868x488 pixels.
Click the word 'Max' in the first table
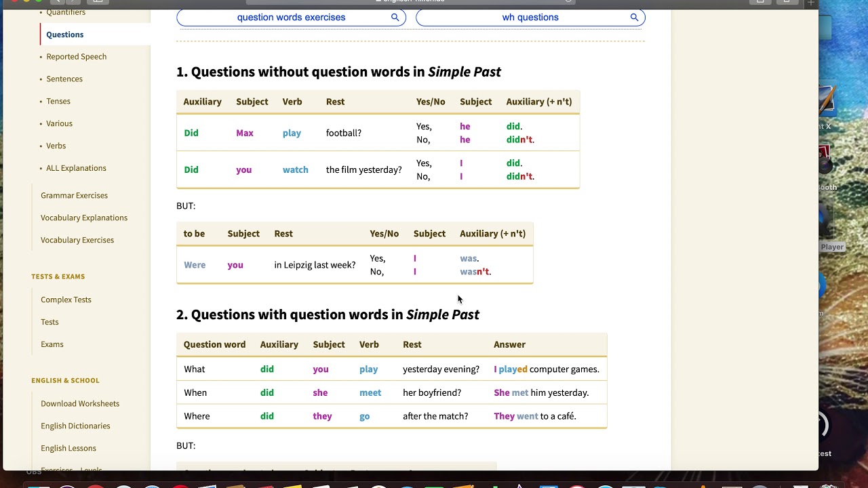[245, 133]
